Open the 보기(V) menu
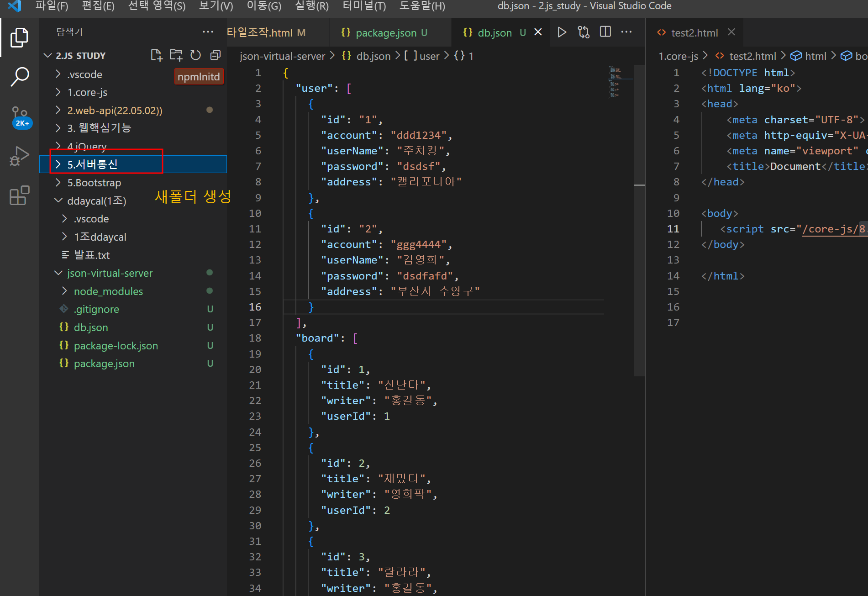The image size is (868, 596). [216, 6]
